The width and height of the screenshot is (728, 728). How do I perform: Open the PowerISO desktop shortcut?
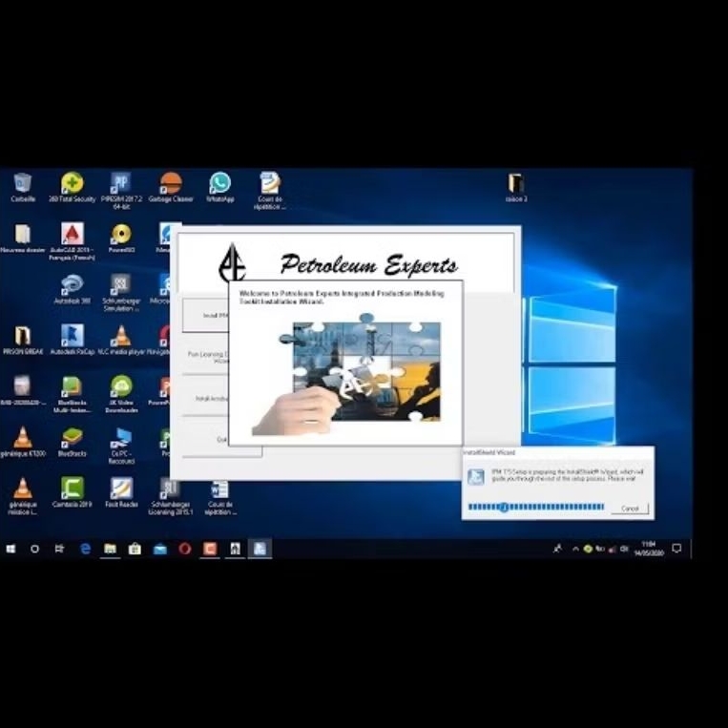point(121,239)
